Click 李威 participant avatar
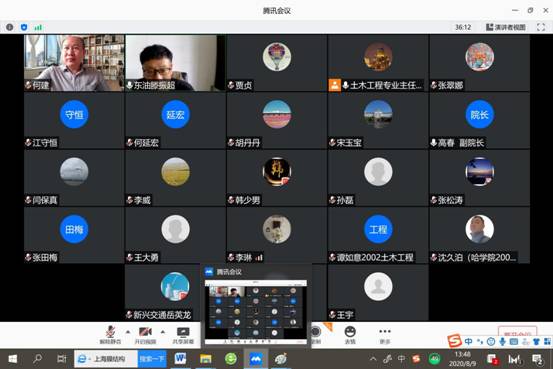Screen dimensions: 553x369 click(x=175, y=172)
